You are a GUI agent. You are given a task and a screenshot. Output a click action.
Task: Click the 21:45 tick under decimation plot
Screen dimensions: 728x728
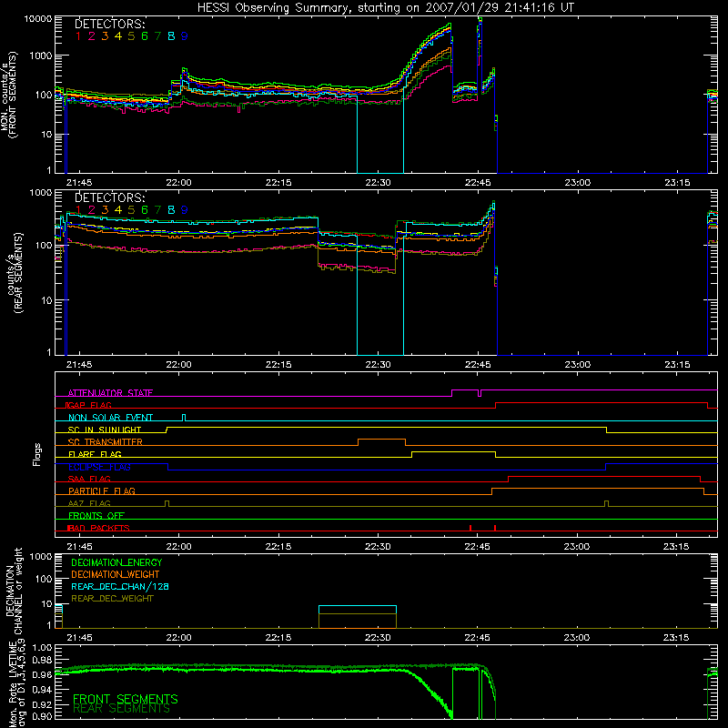[x=79, y=638]
